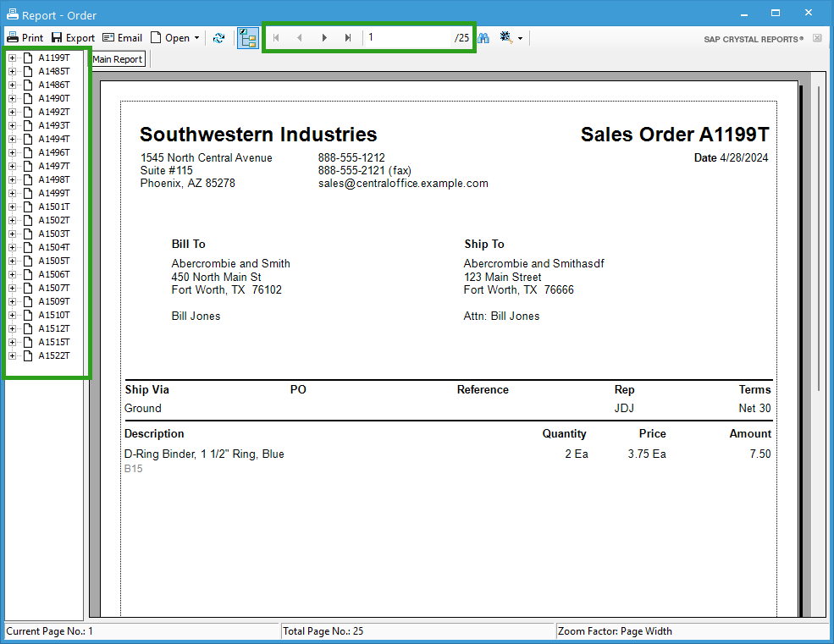834x644 pixels.
Task: Expand the A1199T tree node
Action: pyautogui.click(x=11, y=58)
